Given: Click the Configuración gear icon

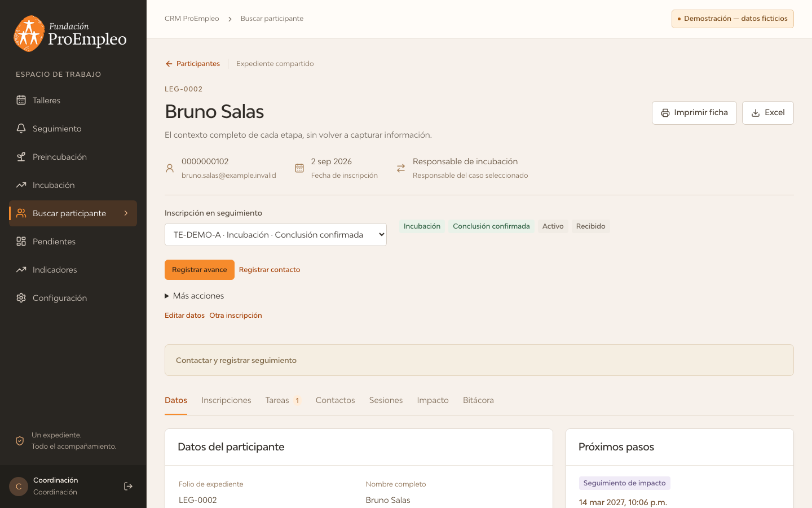Looking at the screenshot, I should (x=21, y=298).
